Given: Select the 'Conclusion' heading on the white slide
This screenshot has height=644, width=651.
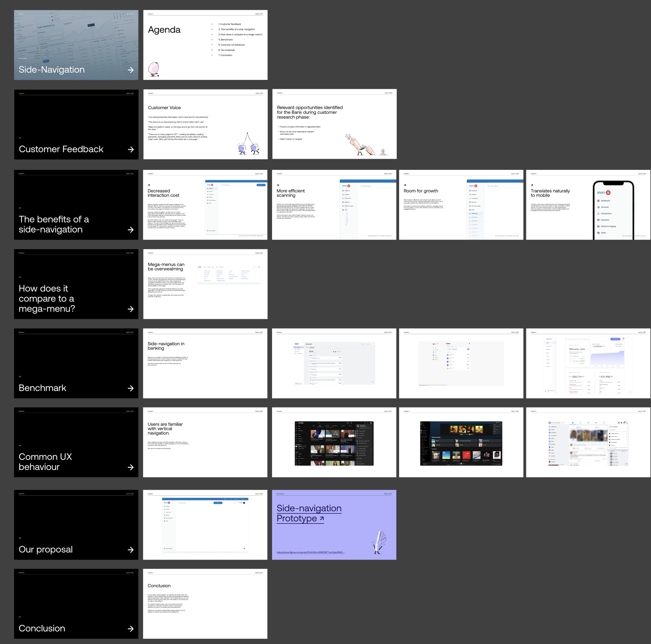Looking at the screenshot, I should pos(159,586).
